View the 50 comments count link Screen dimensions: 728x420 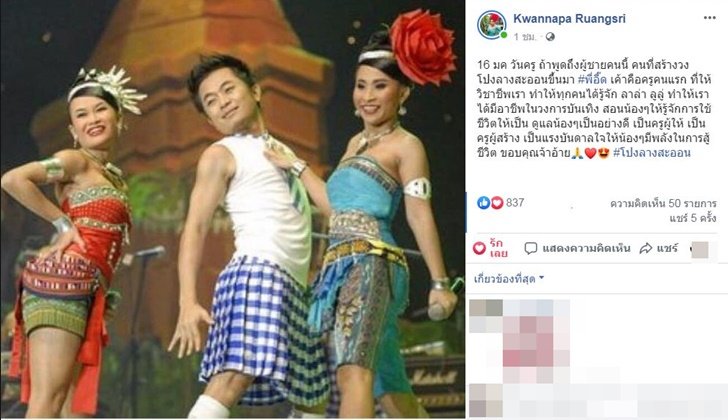tap(663, 204)
